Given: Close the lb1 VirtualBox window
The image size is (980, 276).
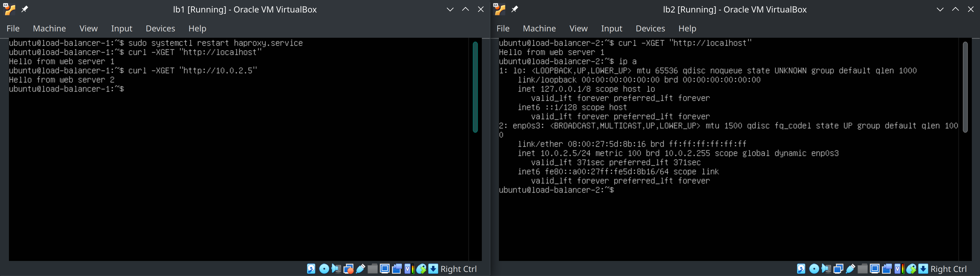Looking at the screenshot, I should pyautogui.click(x=481, y=9).
